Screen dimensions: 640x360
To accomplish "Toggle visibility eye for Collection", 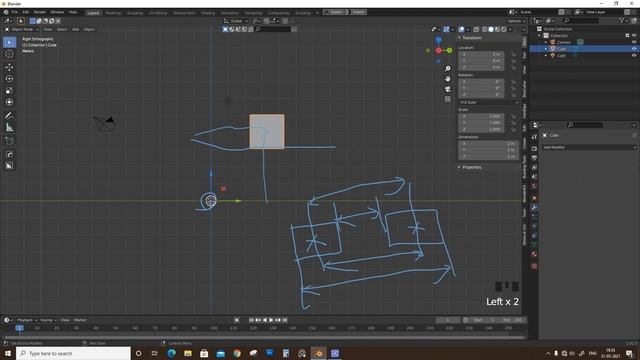I will coord(634,36).
